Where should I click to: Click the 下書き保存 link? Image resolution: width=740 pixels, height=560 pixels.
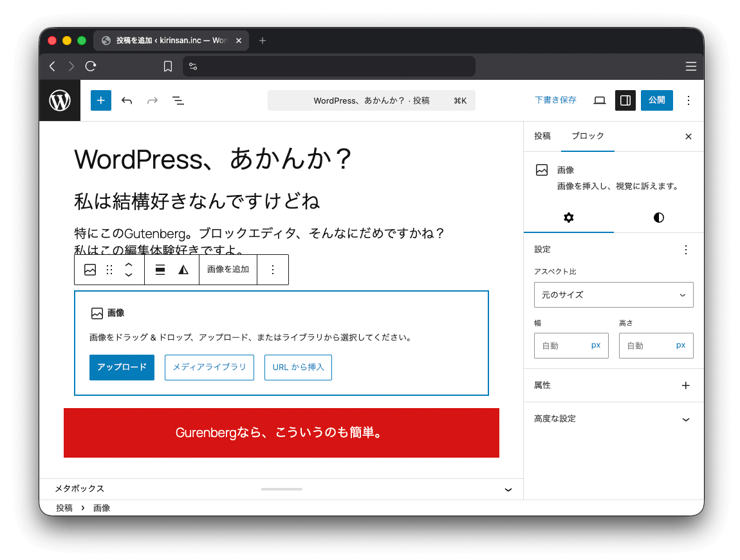pos(555,100)
